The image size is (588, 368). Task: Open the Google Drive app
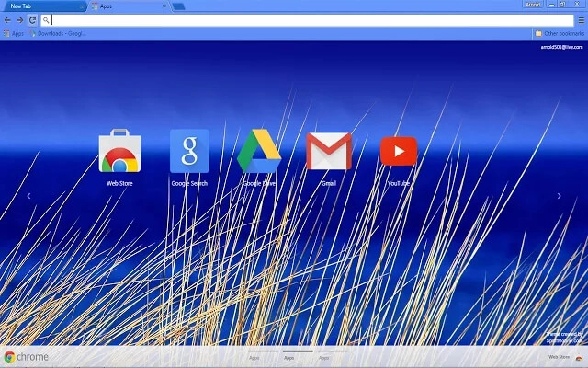(x=259, y=152)
